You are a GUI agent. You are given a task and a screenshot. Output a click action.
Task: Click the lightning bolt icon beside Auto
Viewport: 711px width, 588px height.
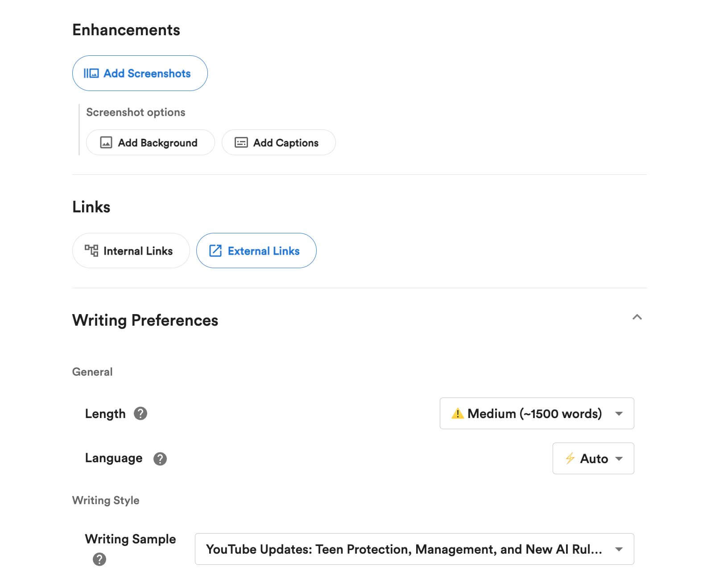tap(570, 458)
